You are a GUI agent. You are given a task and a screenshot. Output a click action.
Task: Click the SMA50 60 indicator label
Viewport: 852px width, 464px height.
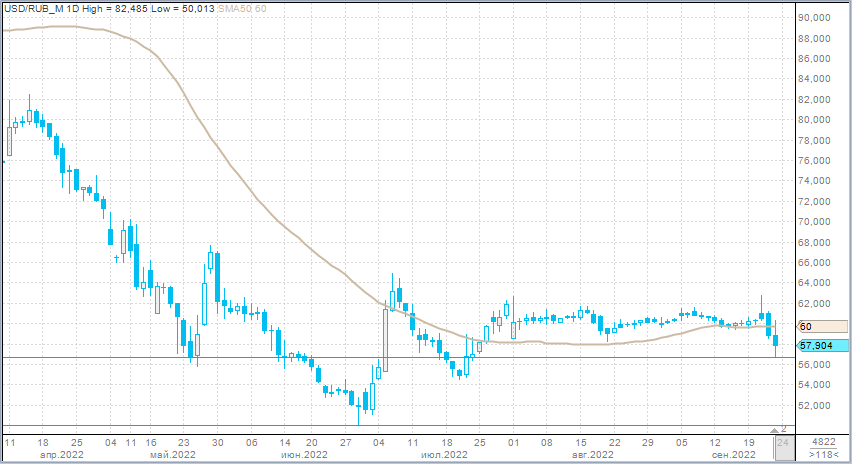pyautogui.click(x=242, y=9)
